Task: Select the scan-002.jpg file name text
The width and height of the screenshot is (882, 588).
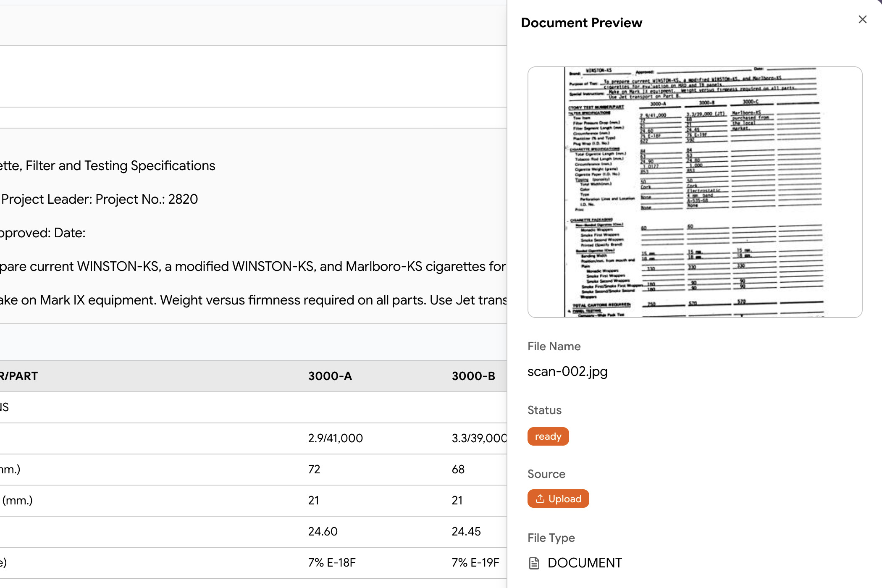Action: [567, 371]
